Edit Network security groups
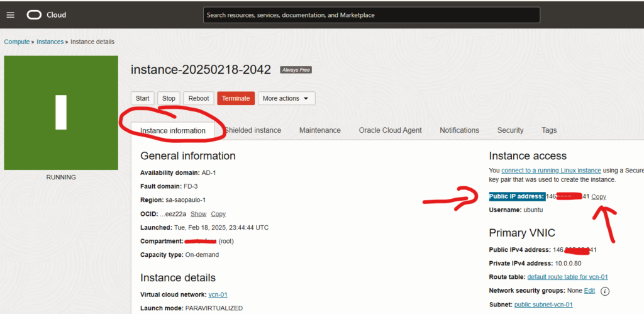This screenshot has width=644, height=314. click(x=589, y=291)
